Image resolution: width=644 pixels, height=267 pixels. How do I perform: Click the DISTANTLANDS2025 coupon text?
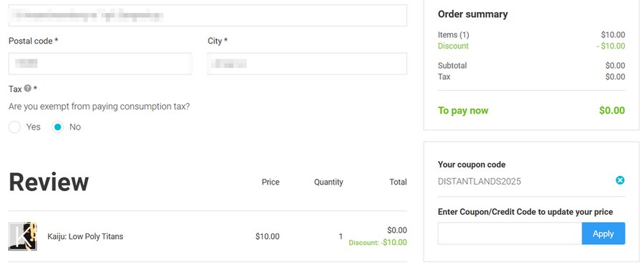(x=479, y=182)
